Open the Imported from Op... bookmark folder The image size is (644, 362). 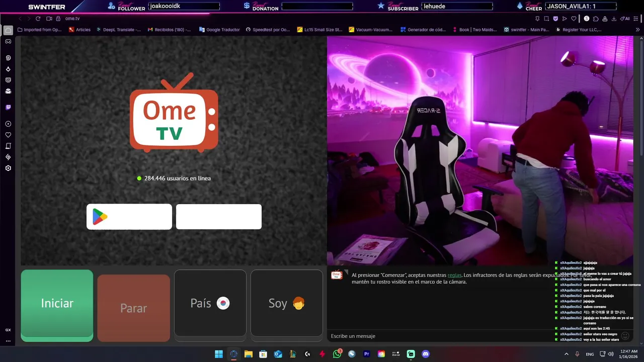39,30
